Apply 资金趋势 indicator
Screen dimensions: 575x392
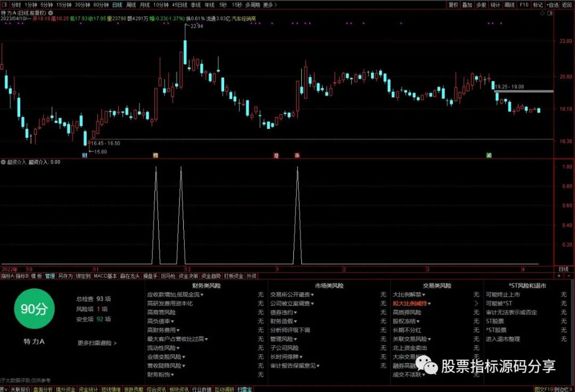click(211, 276)
